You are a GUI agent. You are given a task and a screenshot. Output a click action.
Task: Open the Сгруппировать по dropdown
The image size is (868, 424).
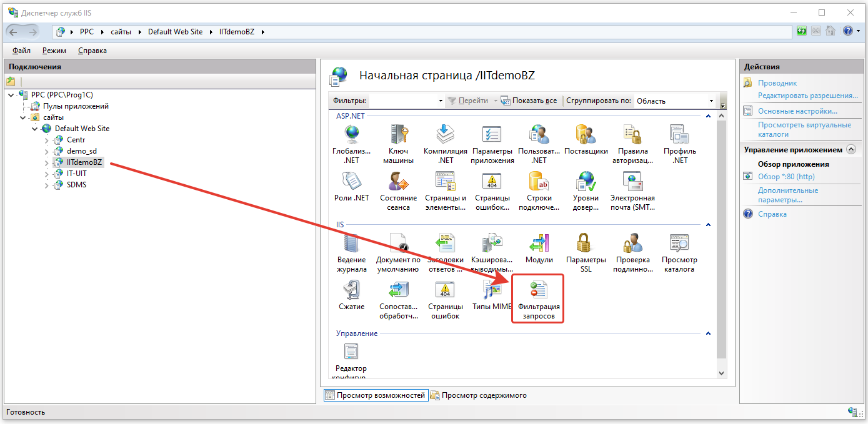(711, 101)
